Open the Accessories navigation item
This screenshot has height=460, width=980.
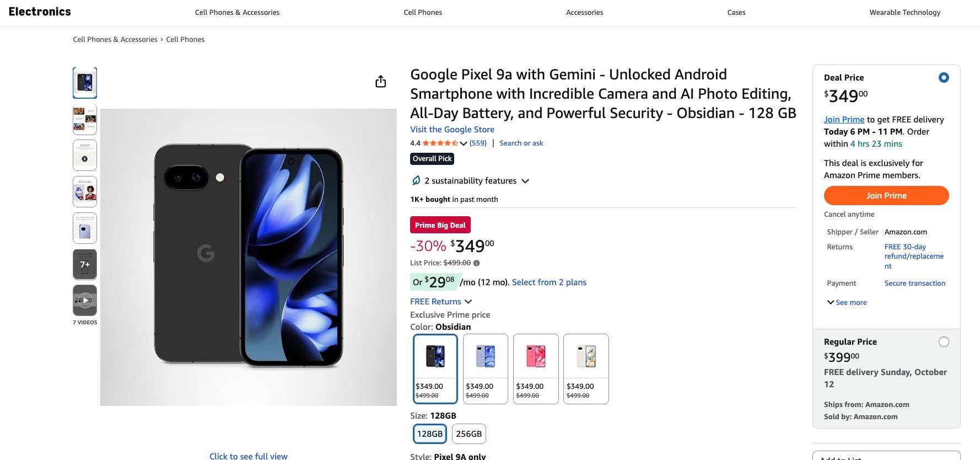click(x=584, y=12)
